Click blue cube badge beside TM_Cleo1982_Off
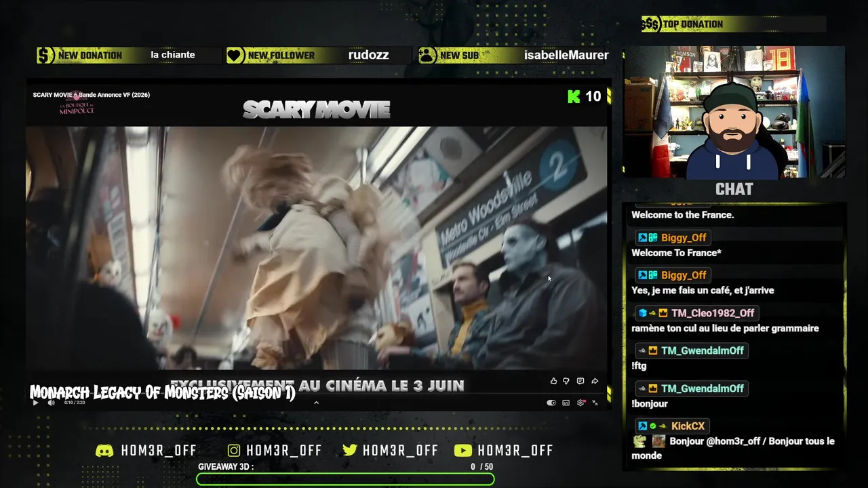Image resolution: width=868 pixels, height=488 pixels. pyautogui.click(x=642, y=313)
